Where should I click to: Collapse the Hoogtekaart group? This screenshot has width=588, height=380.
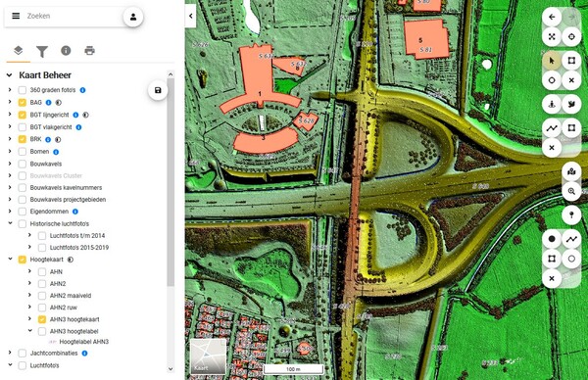tap(10, 259)
